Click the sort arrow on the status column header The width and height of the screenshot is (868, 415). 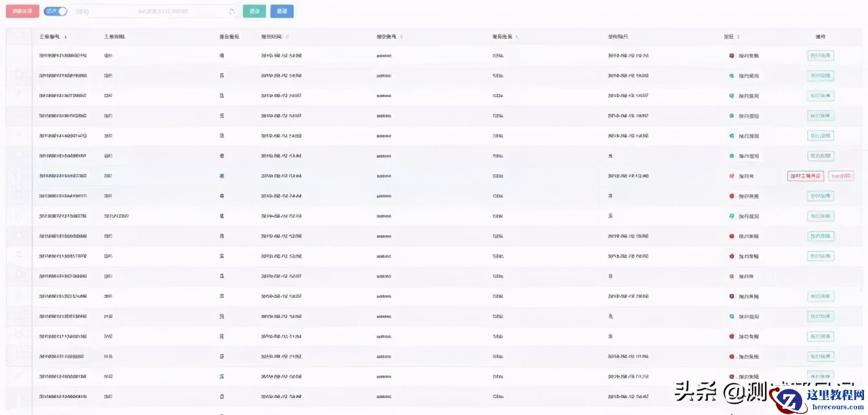pos(738,36)
